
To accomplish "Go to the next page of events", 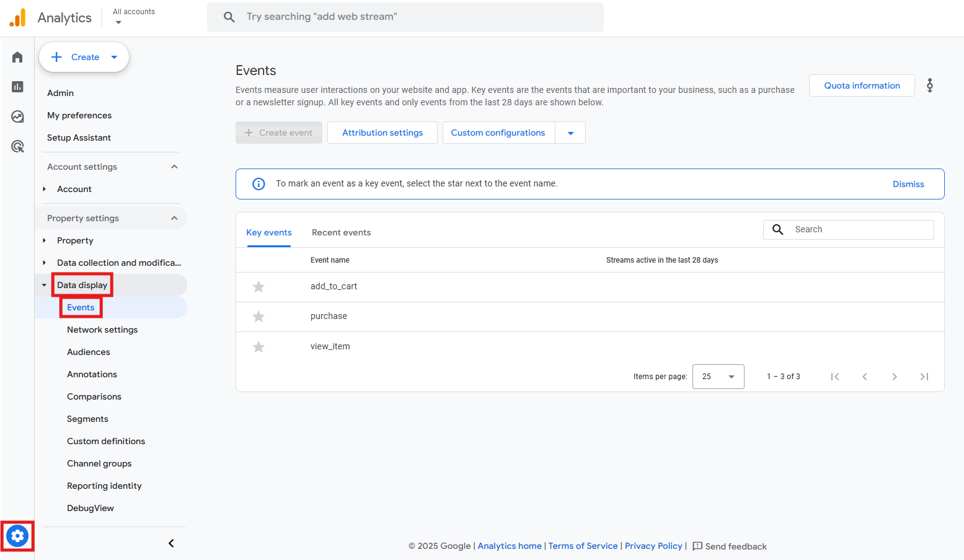I will pos(895,377).
